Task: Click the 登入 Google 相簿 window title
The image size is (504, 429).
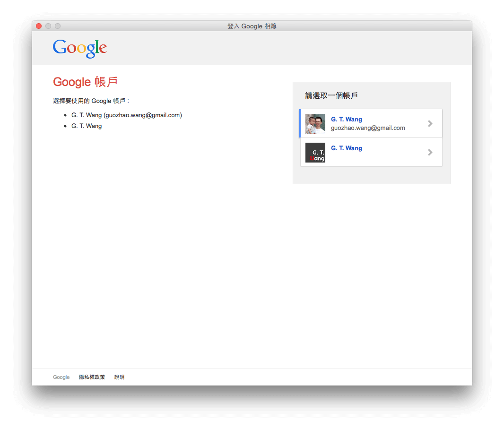Action: (x=252, y=26)
